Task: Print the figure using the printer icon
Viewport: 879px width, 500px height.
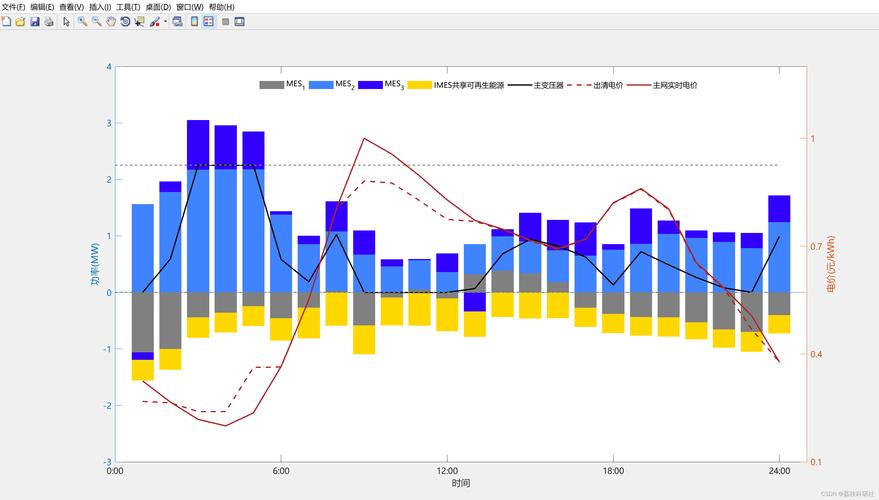Action: (49, 21)
